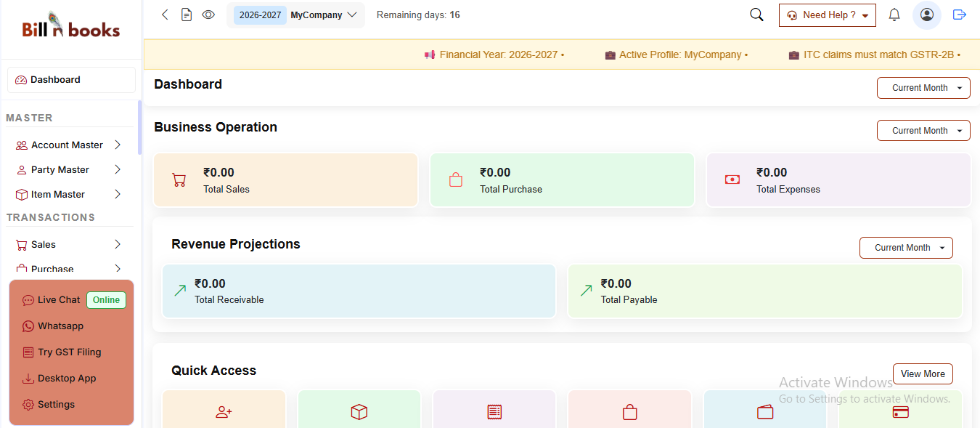Open notifications bell
Viewport: 980px width, 428px height.
(894, 15)
